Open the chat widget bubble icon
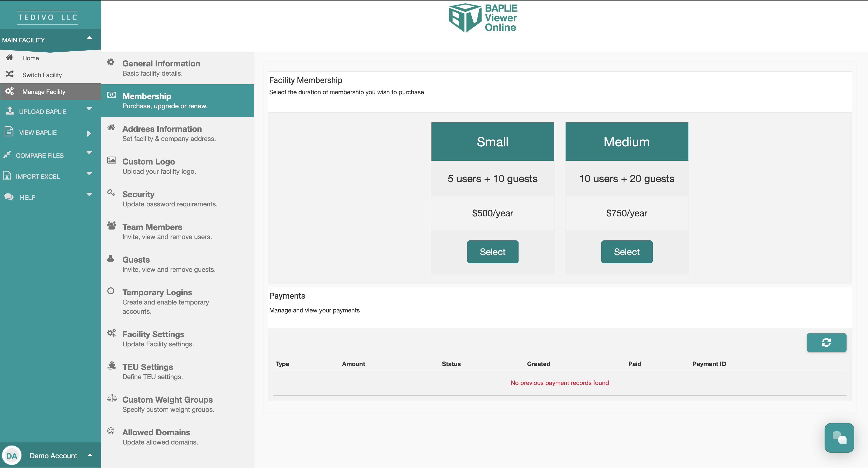 839,438
